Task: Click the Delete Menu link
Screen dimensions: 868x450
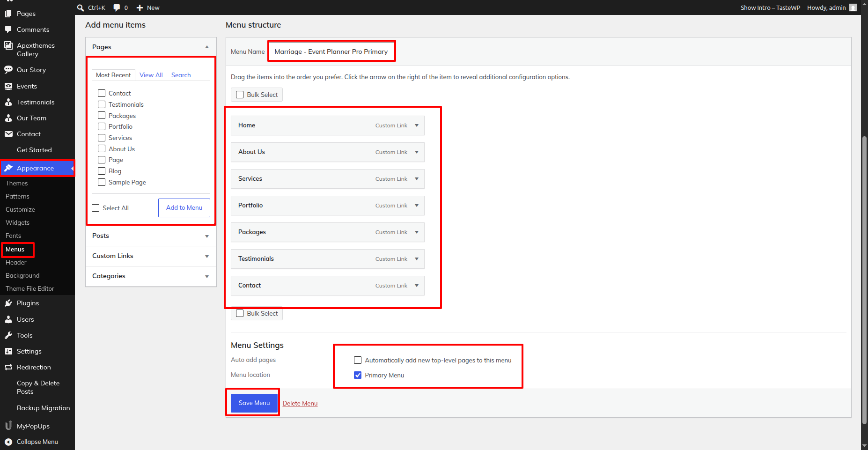Action: pos(300,403)
